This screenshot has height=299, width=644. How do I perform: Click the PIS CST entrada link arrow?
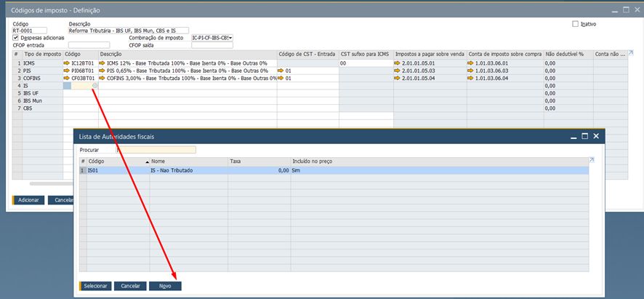pos(281,71)
